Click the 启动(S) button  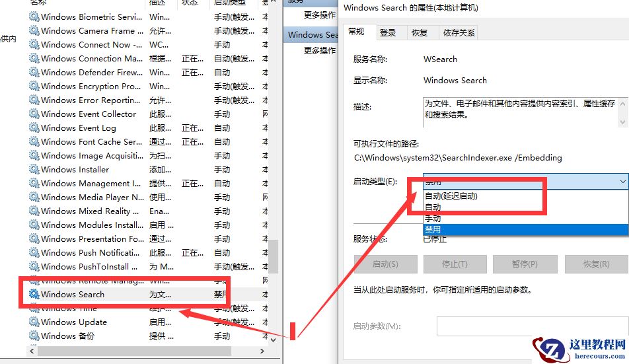pos(385,264)
